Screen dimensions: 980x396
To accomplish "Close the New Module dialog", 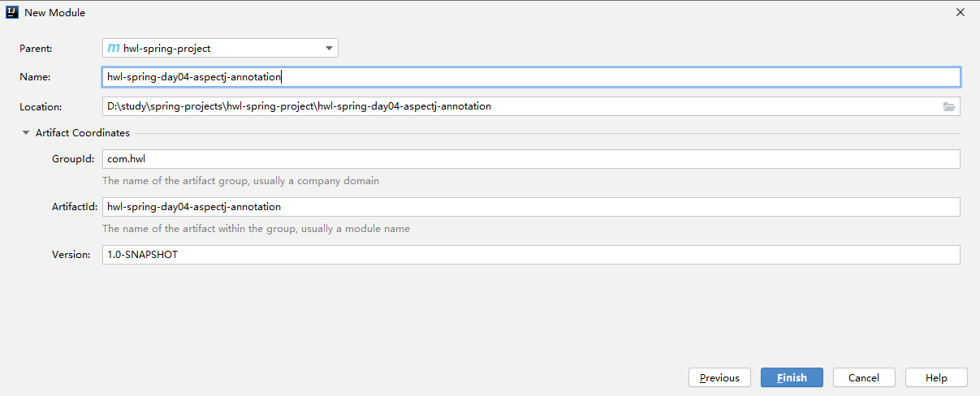I will click(x=961, y=12).
